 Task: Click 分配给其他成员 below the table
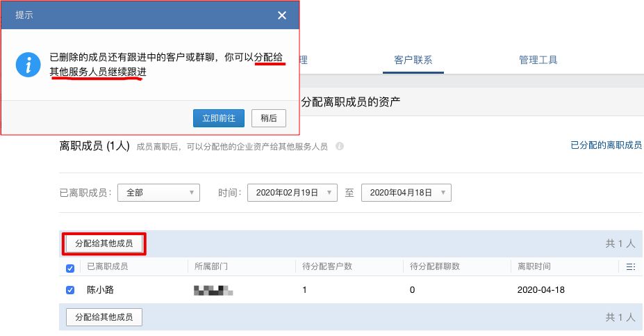tap(104, 317)
